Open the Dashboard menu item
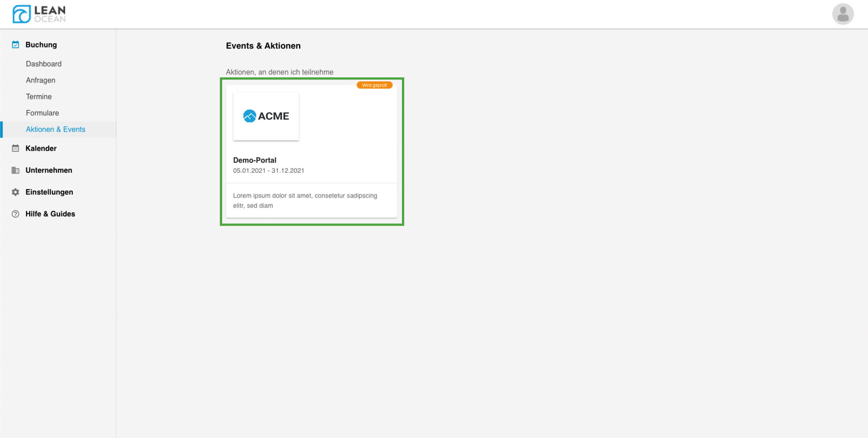This screenshot has width=868, height=438. (44, 64)
